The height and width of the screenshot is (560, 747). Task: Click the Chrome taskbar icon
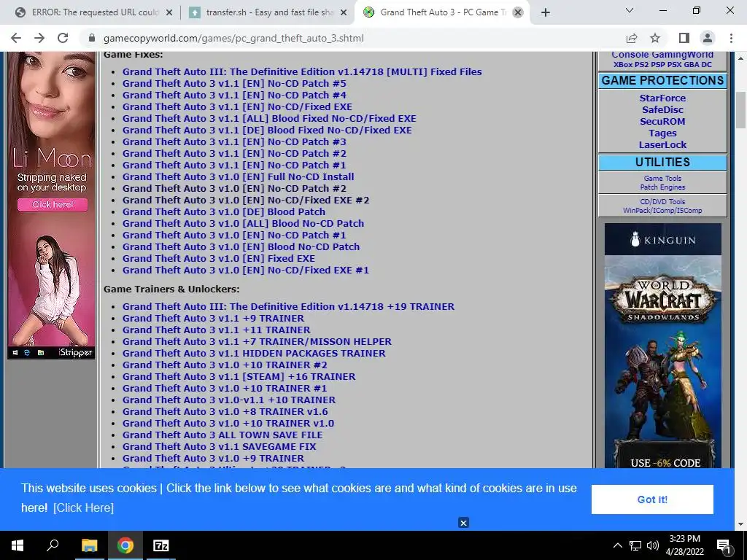tap(125, 545)
